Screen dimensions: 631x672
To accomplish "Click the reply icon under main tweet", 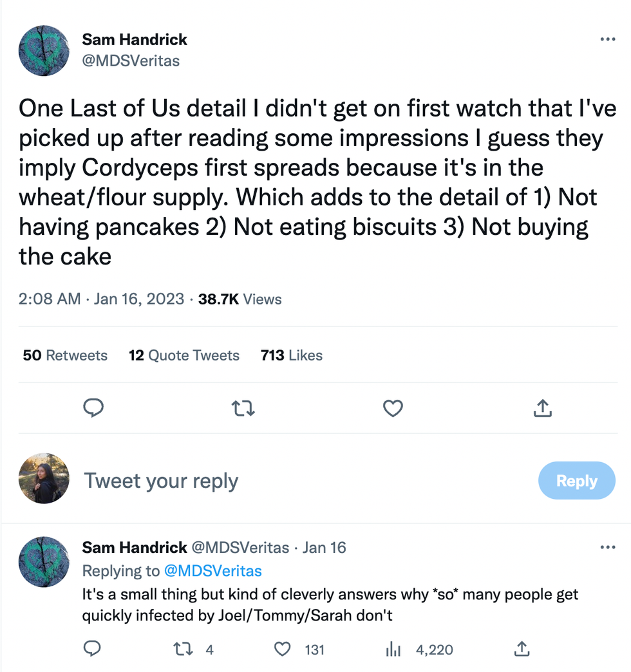I will [x=94, y=407].
